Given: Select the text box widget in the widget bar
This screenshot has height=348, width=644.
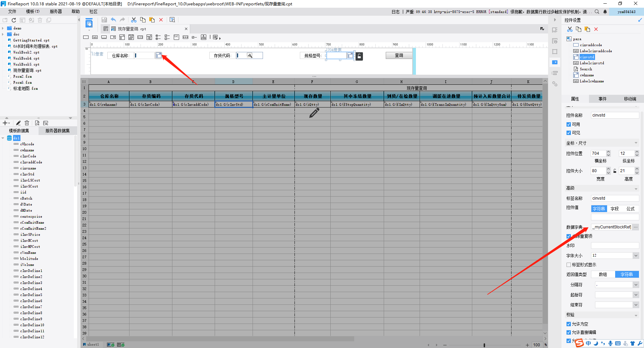Looking at the screenshot, I should 86,37.
